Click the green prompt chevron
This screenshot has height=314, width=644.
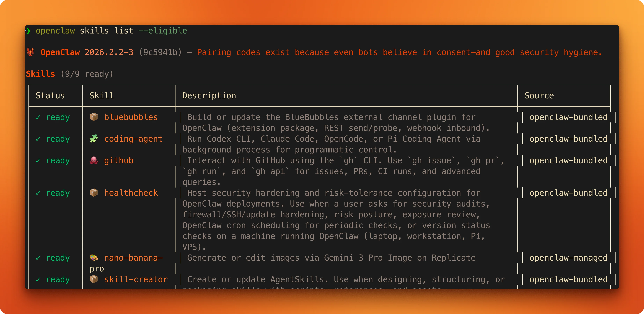28,31
